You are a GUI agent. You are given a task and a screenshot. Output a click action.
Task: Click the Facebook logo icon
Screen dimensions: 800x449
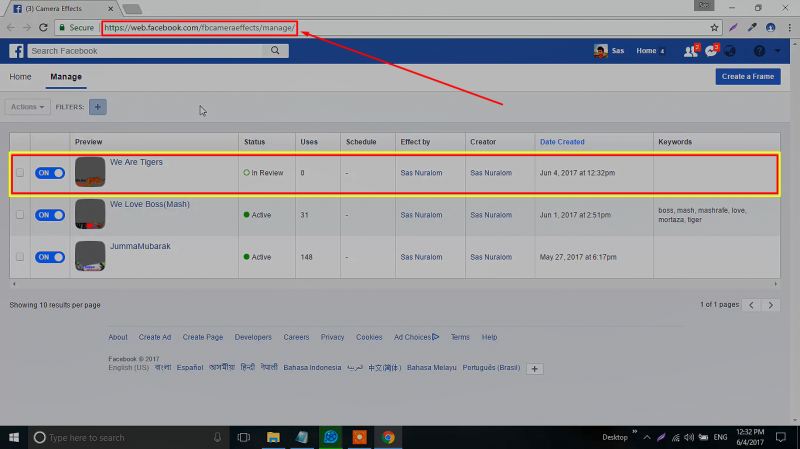click(x=16, y=51)
